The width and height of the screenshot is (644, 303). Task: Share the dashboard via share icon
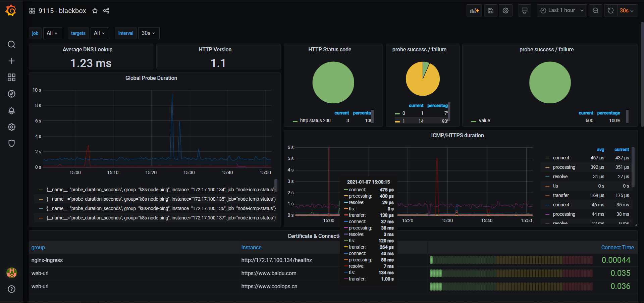point(106,11)
